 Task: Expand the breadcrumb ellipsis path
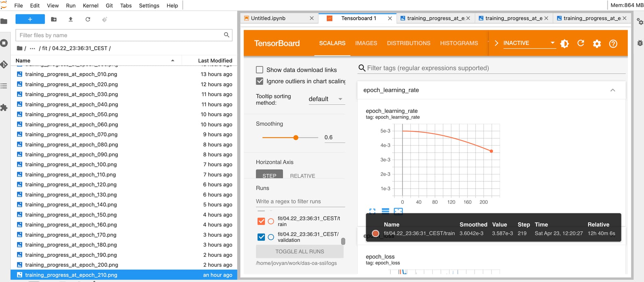pos(32,48)
